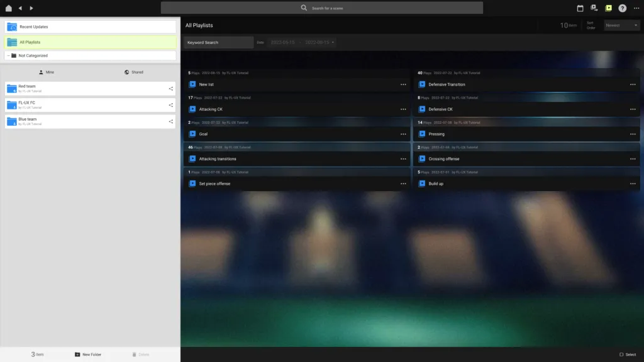This screenshot has height=362, width=644.
Task: Create a New Folder
Action: coord(88,354)
